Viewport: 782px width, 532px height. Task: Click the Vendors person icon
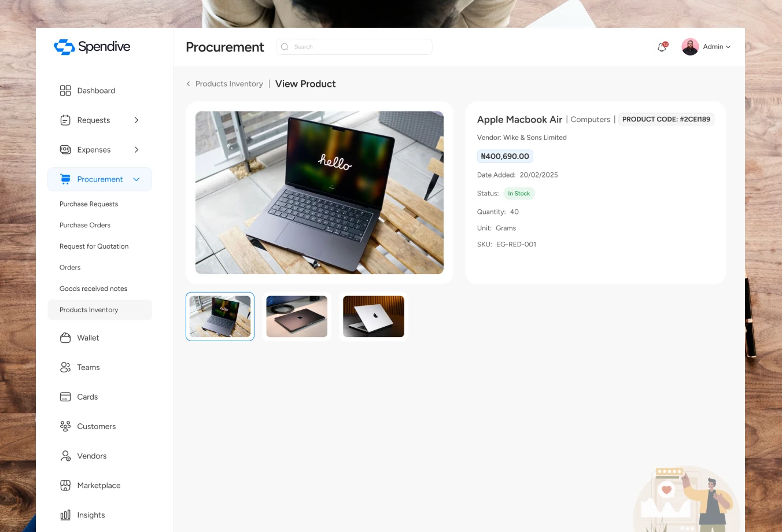[65, 456]
